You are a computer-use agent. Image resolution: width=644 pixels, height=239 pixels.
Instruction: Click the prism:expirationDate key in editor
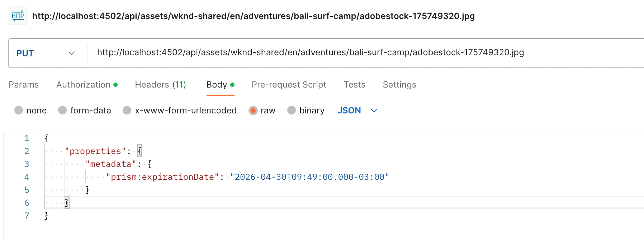[x=162, y=177]
